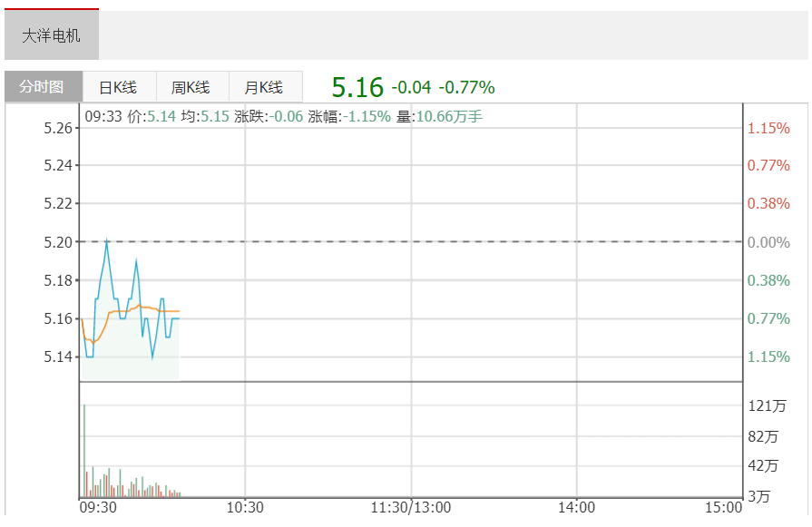This screenshot has width=812, height=527.
Task: Click the top percent change -0.77%
Action: (x=466, y=87)
